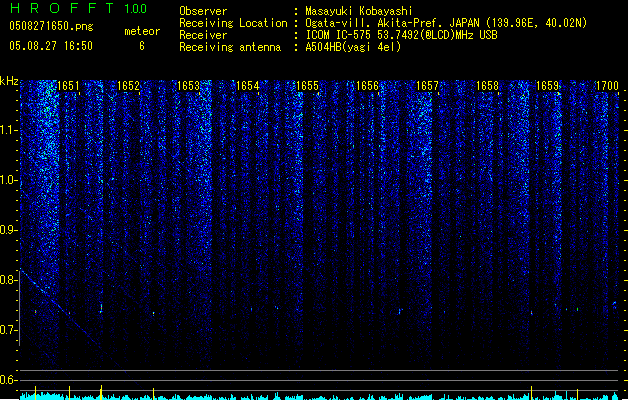Click the 0.6 kHz axis label
This screenshot has width=629, height=400.
[x=9, y=380]
